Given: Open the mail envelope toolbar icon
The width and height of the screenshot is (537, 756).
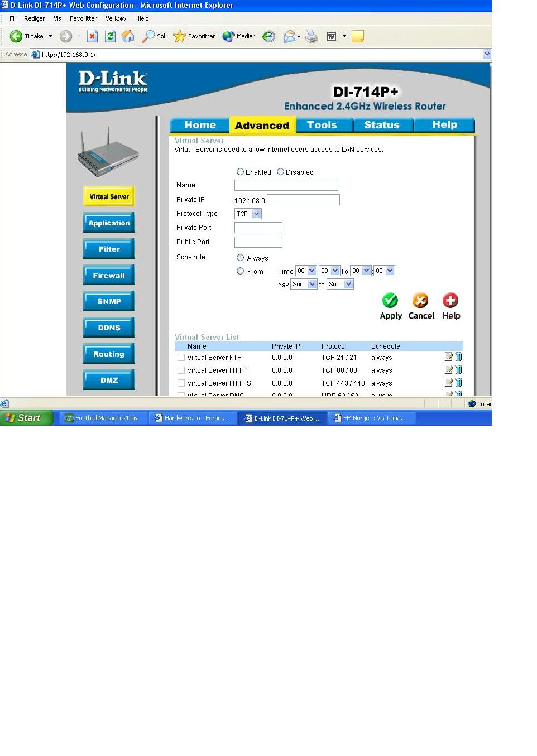Looking at the screenshot, I should (289, 36).
